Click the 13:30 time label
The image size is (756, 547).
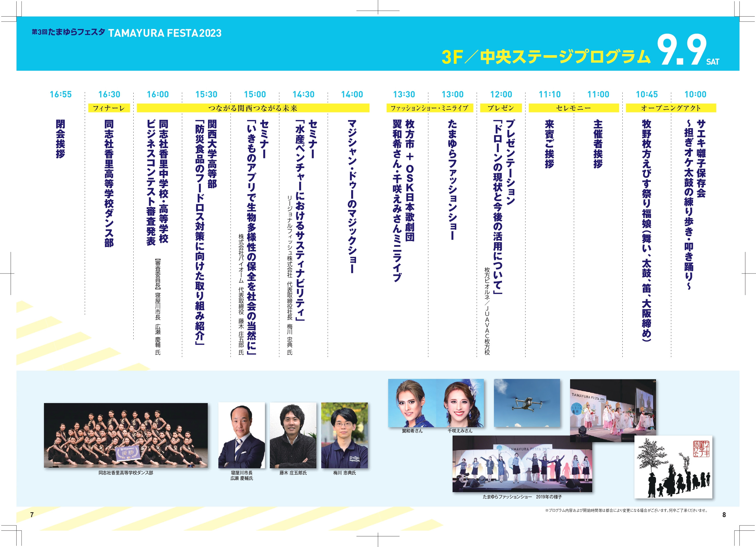(x=404, y=94)
